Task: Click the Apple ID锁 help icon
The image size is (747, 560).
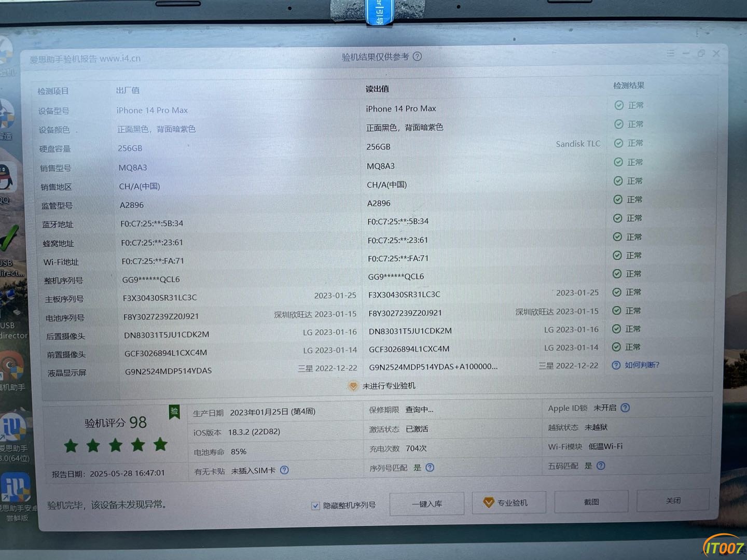Action: [x=625, y=408]
